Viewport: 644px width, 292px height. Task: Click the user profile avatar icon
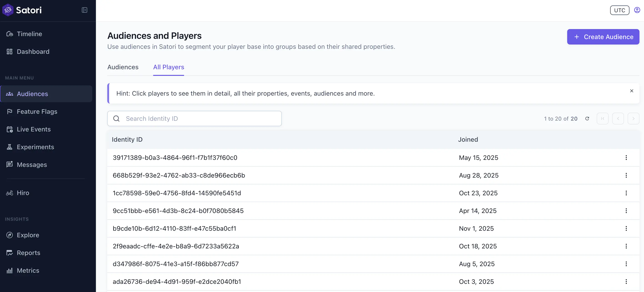point(637,10)
